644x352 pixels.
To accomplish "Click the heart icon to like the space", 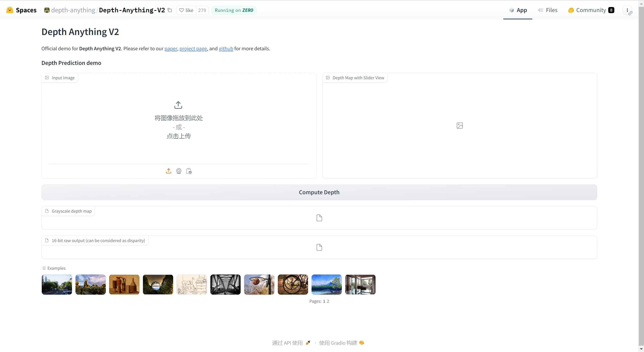I will coord(182,10).
